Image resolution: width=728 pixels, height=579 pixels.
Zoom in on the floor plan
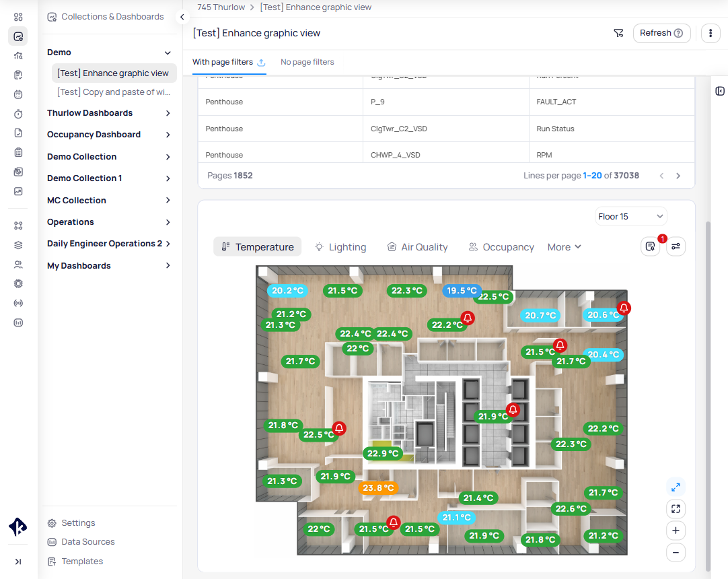pos(676,531)
